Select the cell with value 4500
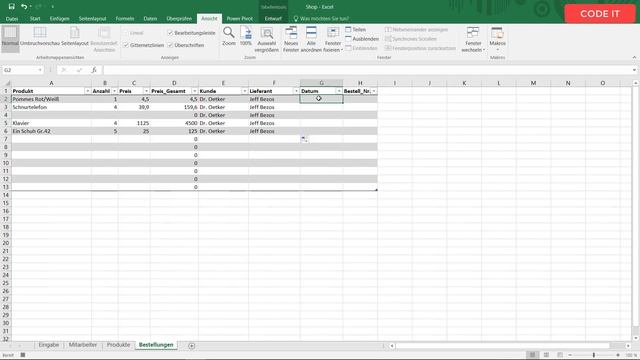 (x=174, y=123)
